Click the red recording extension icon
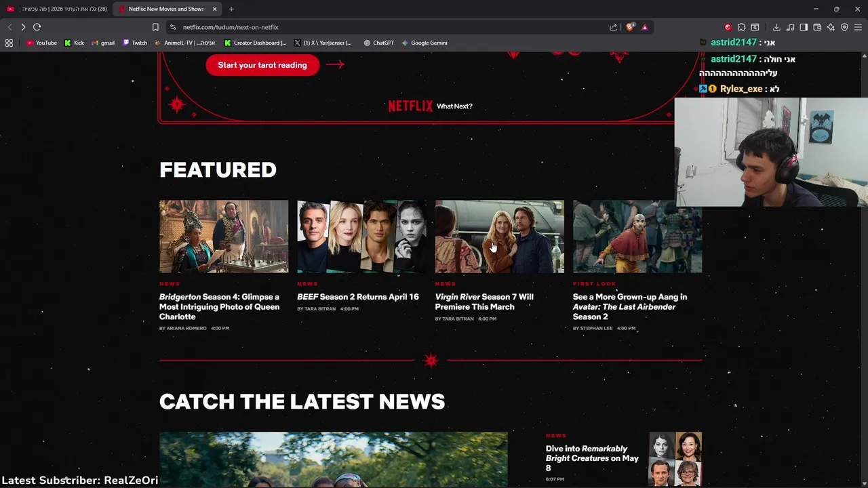868x488 pixels. point(728,27)
